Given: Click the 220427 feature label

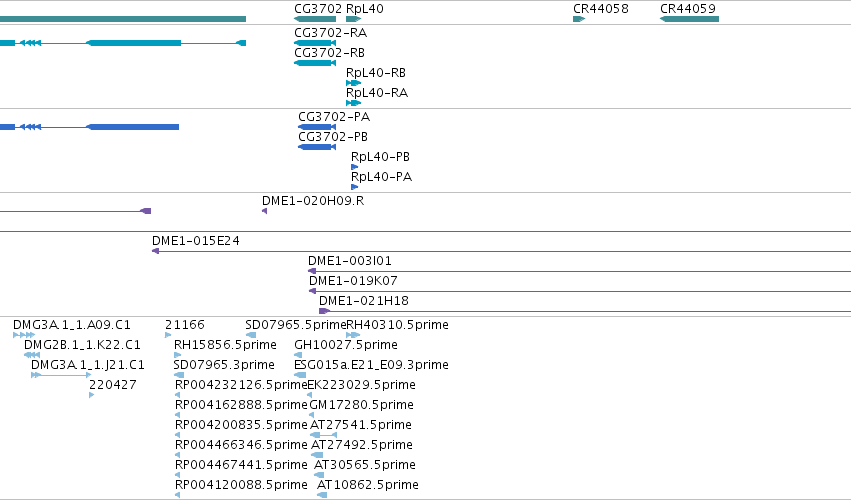Looking at the screenshot, I should pyautogui.click(x=113, y=385).
